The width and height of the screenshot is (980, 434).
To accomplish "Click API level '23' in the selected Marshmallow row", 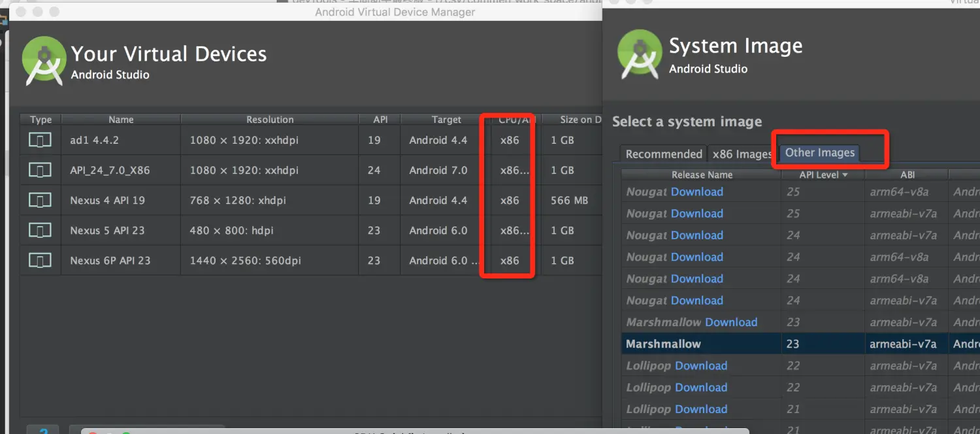I will point(793,344).
